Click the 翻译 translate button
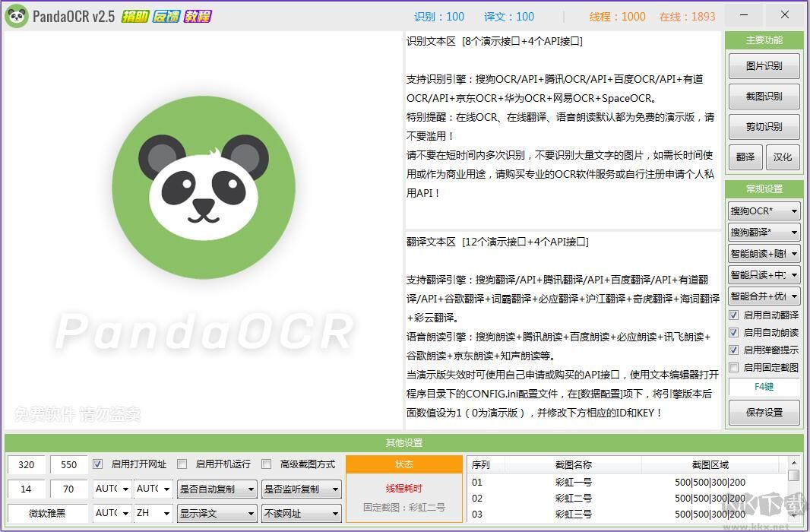This screenshot has width=810, height=532. pyautogui.click(x=745, y=157)
